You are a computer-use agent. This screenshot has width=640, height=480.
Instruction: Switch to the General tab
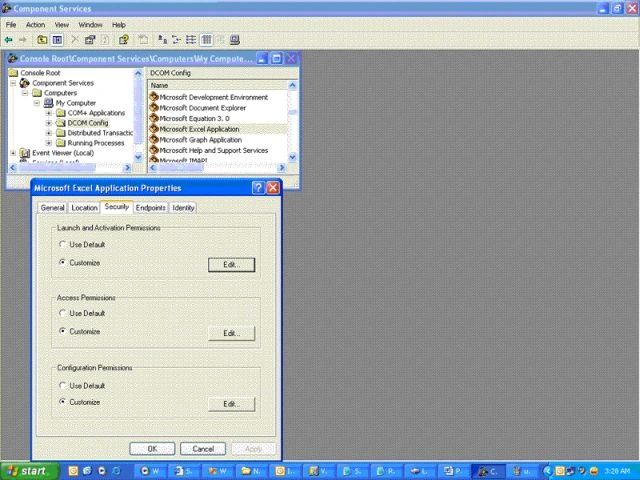52,208
